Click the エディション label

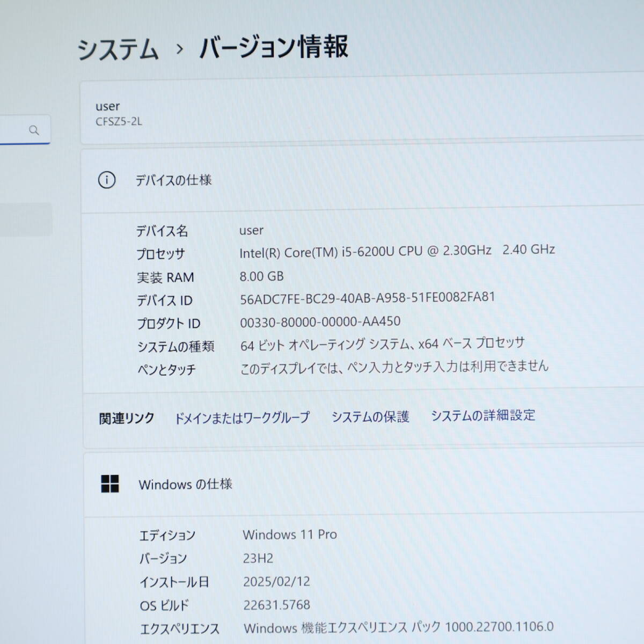[167, 536]
